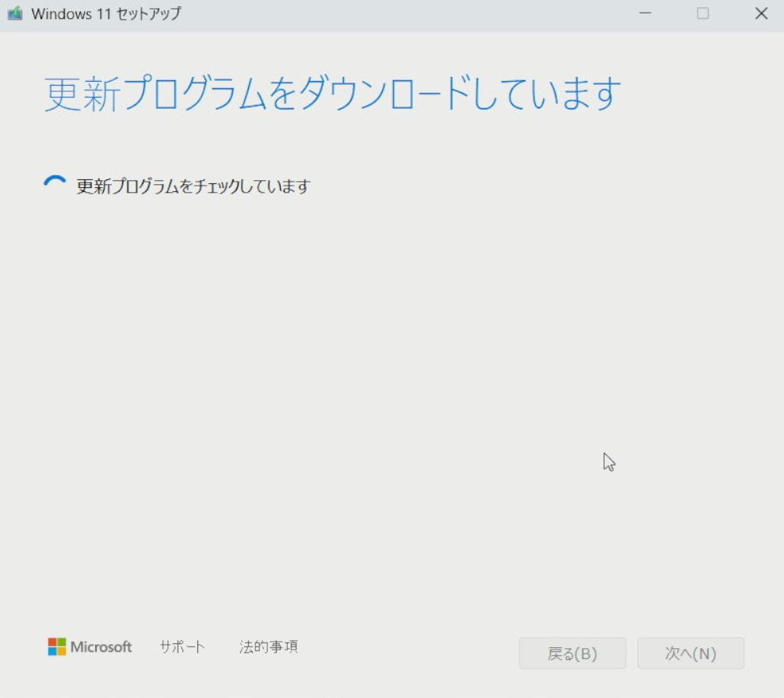This screenshot has height=698, width=784.
Task: Click the Windows 11 setup icon in title bar
Action: (15, 13)
